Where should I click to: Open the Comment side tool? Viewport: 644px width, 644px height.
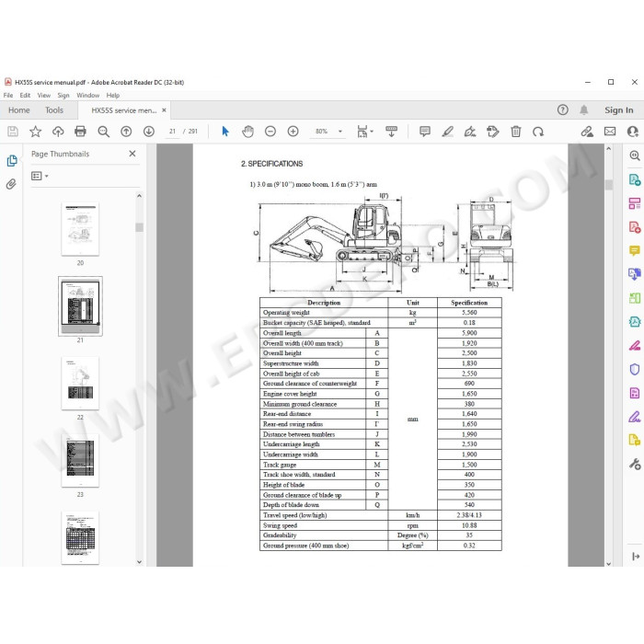(x=635, y=250)
